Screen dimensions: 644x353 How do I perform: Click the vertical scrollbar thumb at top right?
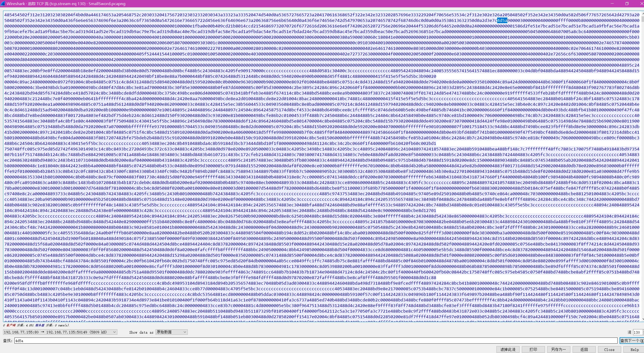pyautogui.click(x=642, y=19)
